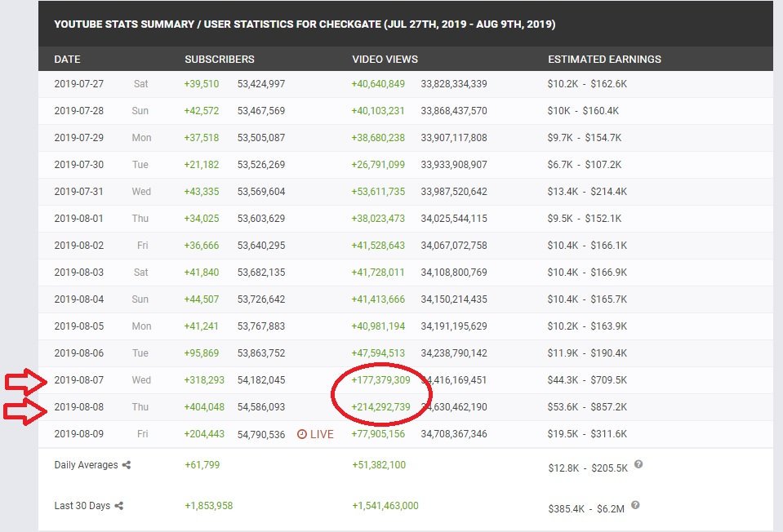
Task: Select date 2019-08-07
Action: point(79,380)
